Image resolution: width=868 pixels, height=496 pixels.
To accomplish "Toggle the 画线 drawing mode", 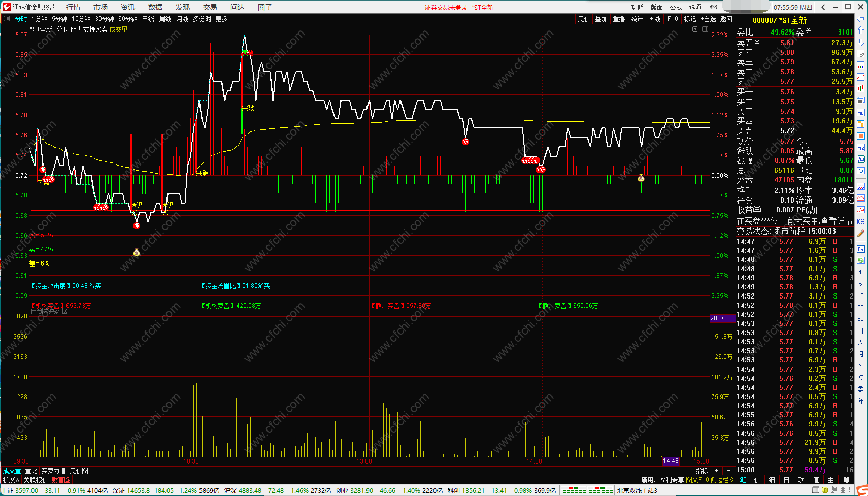I will click(655, 19).
